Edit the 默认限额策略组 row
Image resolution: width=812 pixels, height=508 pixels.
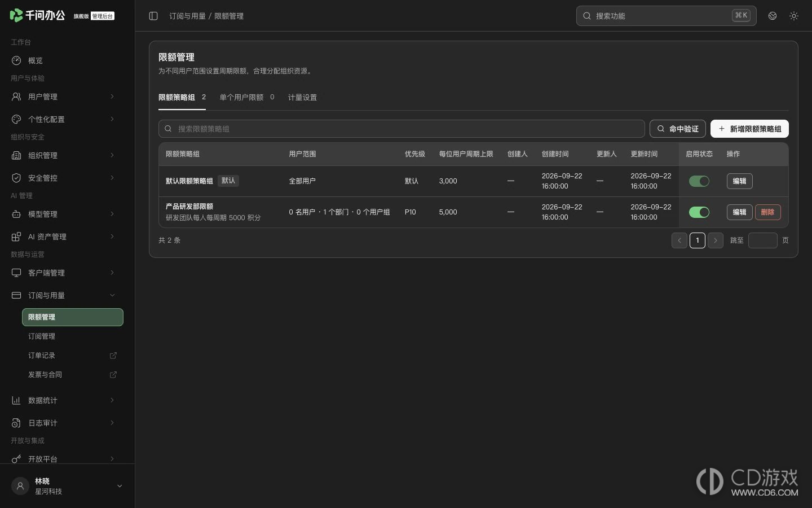point(739,181)
